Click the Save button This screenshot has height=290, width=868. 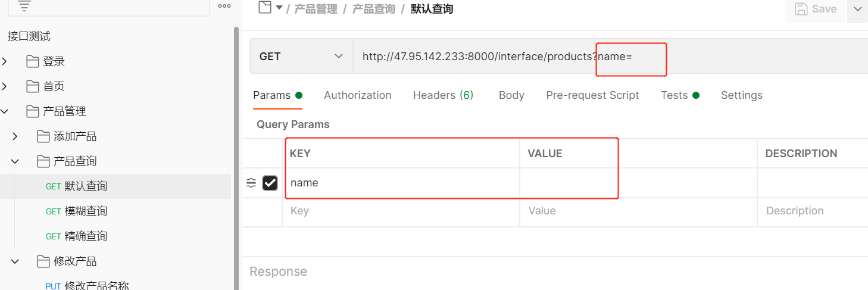tap(816, 9)
